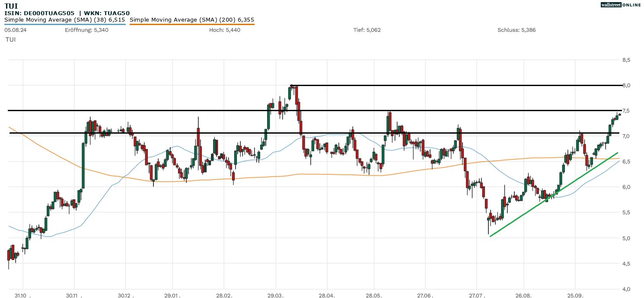Click the wallstreet ONLINE logo
Screen dimensions: 644x298
[x=621, y=4]
